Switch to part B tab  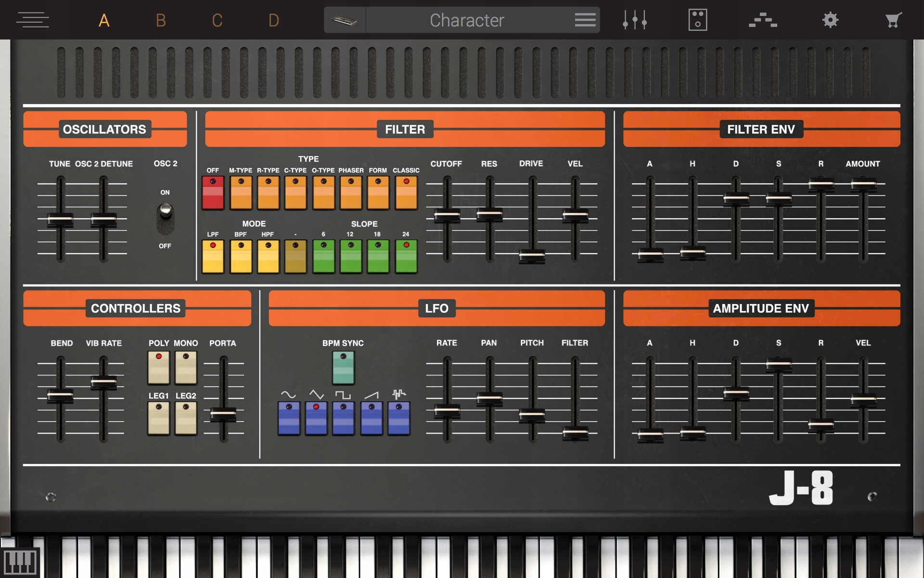click(x=161, y=20)
